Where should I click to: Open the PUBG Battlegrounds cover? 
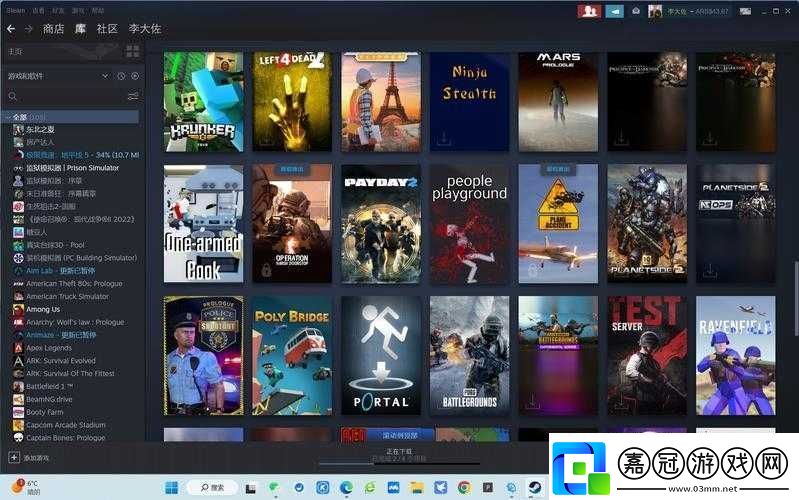[x=469, y=355]
